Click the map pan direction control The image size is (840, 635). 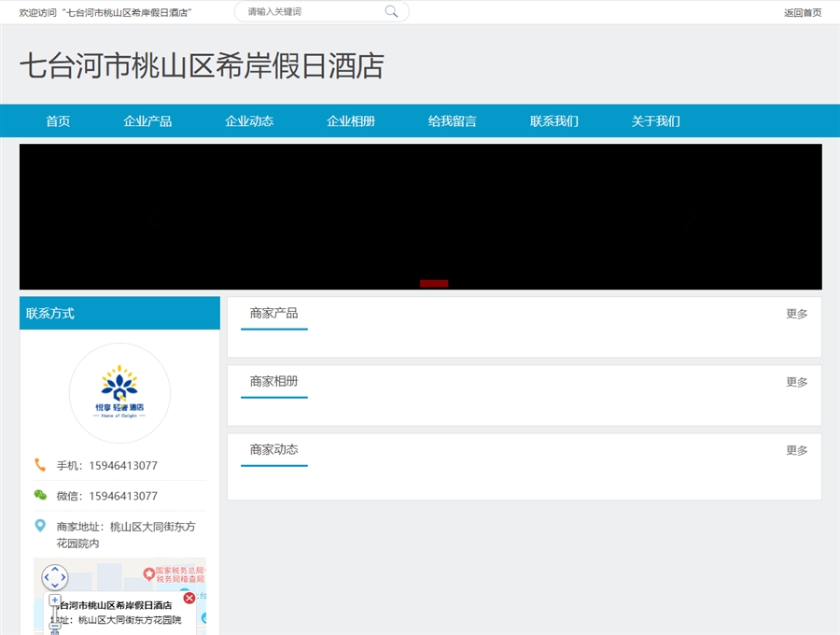pyautogui.click(x=55, y=578)
